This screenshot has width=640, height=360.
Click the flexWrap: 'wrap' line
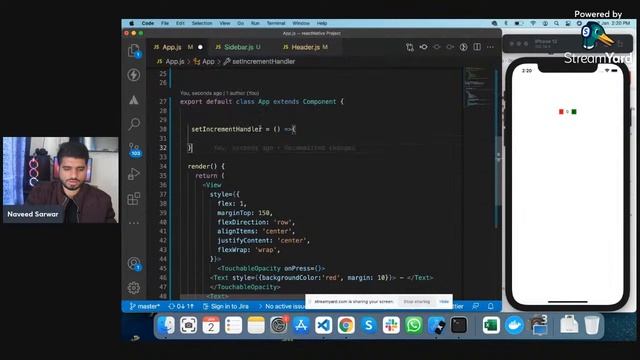[x=249, y=250]
